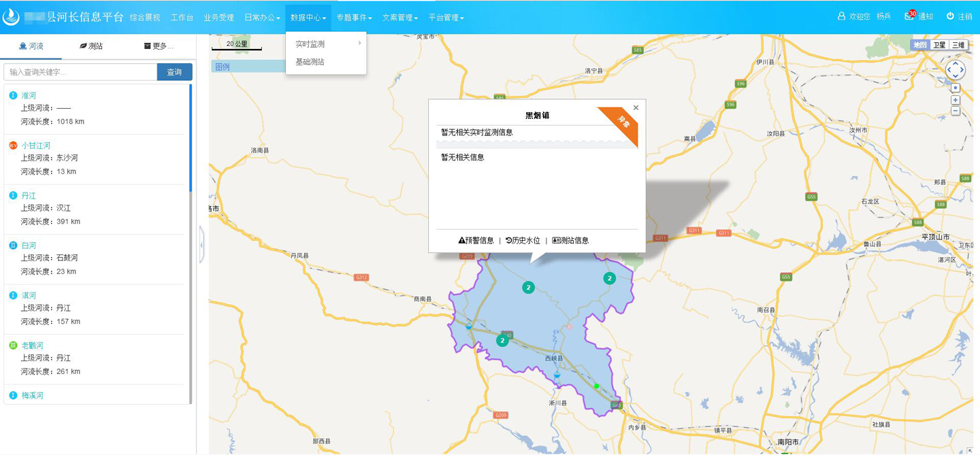Select the 地图 map view toggle

pos(920,44)
